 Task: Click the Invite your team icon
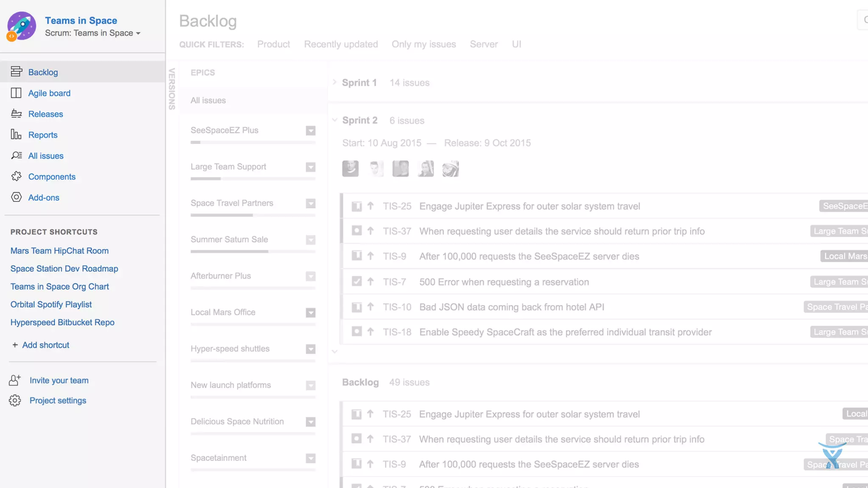(15, 380)
